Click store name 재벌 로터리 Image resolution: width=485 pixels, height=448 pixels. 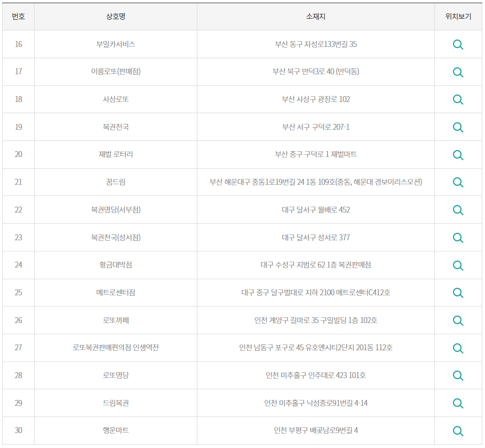116,154
